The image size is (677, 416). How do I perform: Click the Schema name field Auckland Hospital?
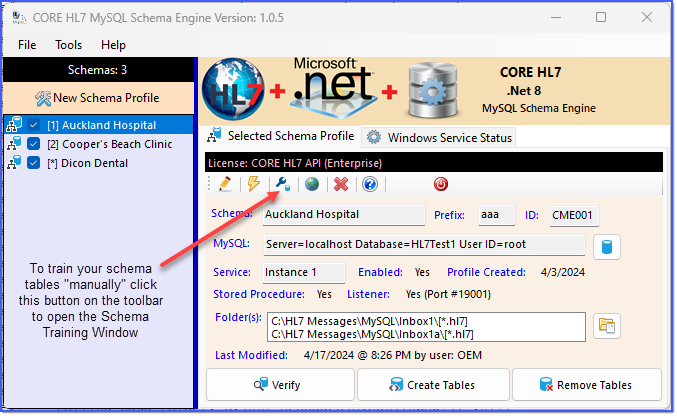pos(344,215)
